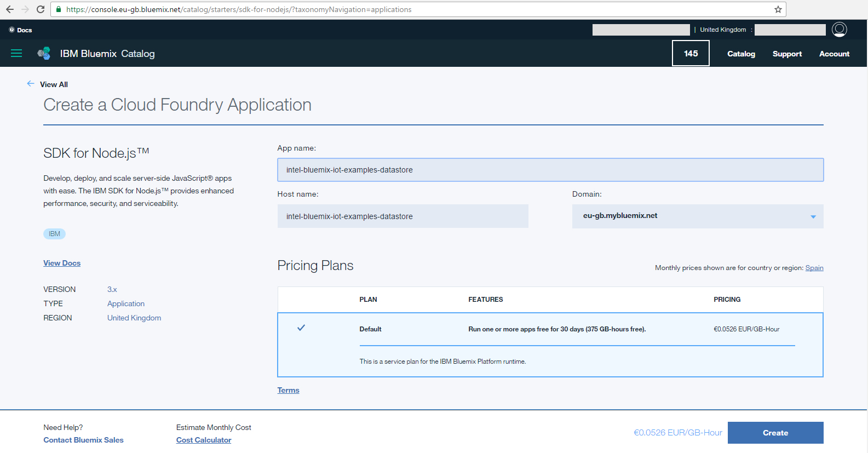This screenshot has height=453, width=868.
Task: Click the IBM tag badge
Action: (x=54, y=234)
